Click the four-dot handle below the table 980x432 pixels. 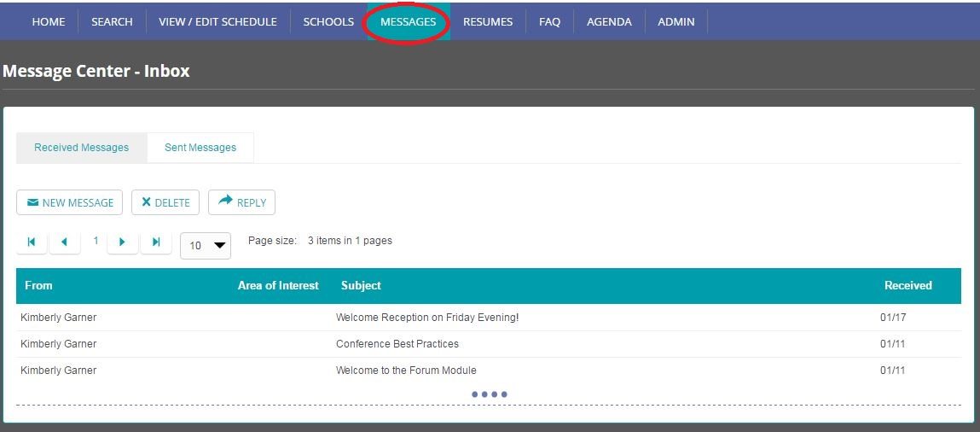(490, 394)
